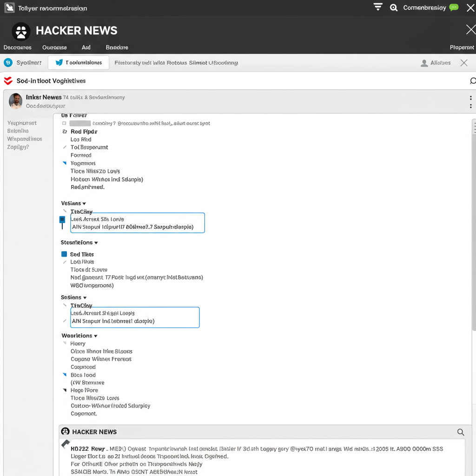Open Zopfigy? in the left sidebar
Screen dimensions: 476x476
click(18, 147)
